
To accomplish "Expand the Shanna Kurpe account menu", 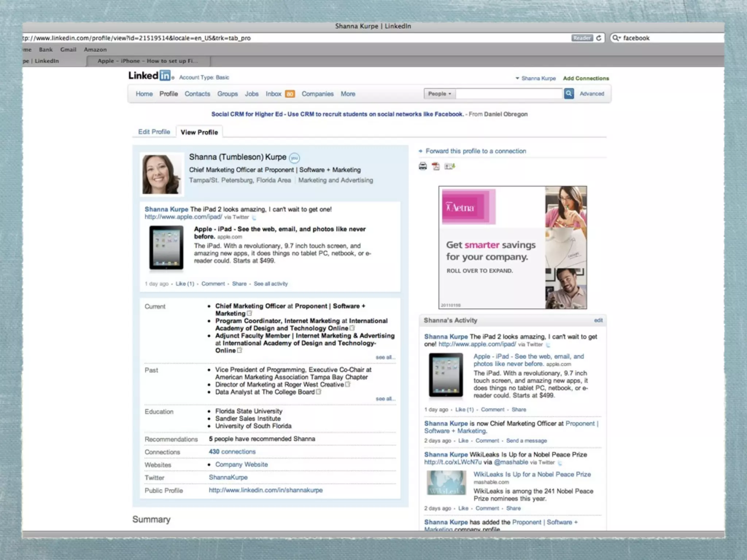I will coord(535,78).
